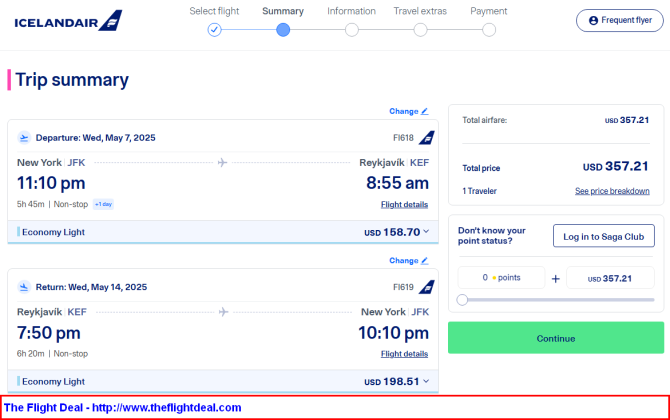The image size is (670, 420).
Task: Click the Summary step circle
Action: 283,30
